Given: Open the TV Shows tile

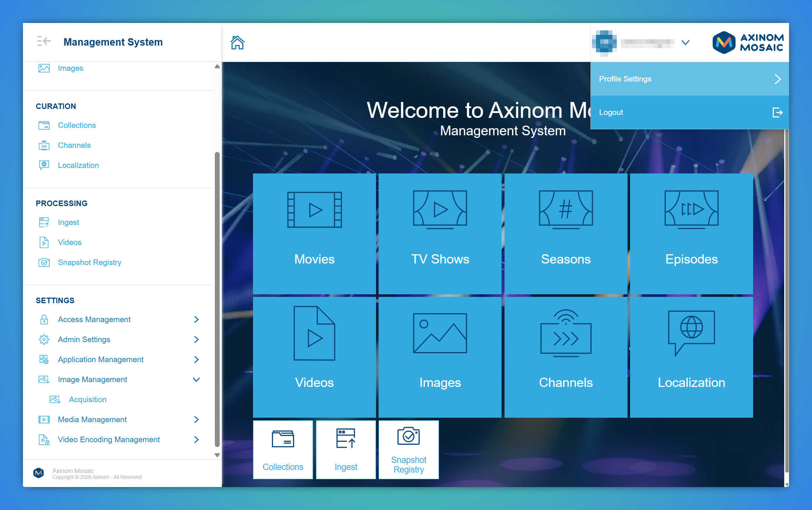Looking at the screenshot, I should (440, 234).
